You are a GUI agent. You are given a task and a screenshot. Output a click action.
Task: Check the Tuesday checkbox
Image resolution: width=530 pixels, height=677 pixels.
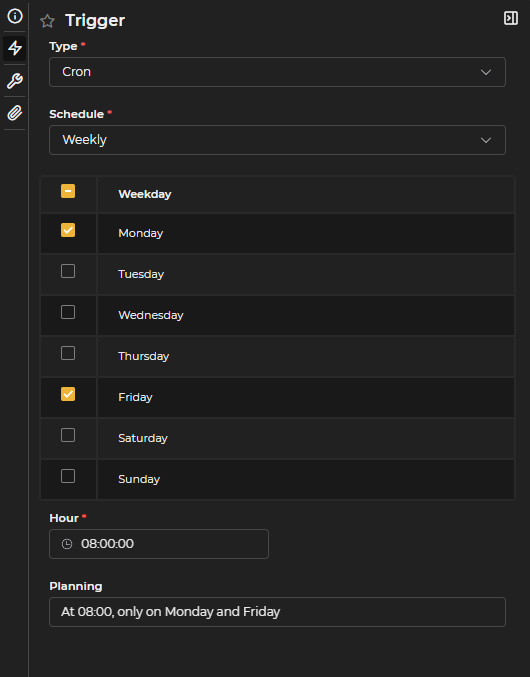[68, 271]
